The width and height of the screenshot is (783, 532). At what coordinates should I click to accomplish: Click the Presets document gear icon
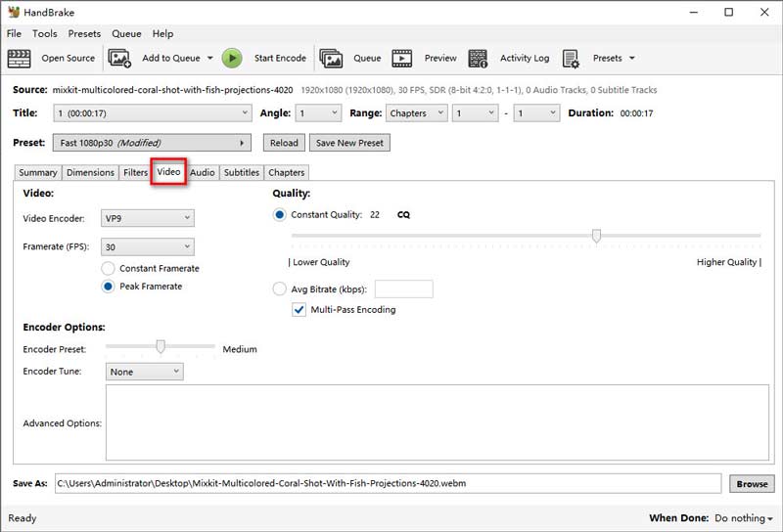pyautogui.click(x=571, y=59)
